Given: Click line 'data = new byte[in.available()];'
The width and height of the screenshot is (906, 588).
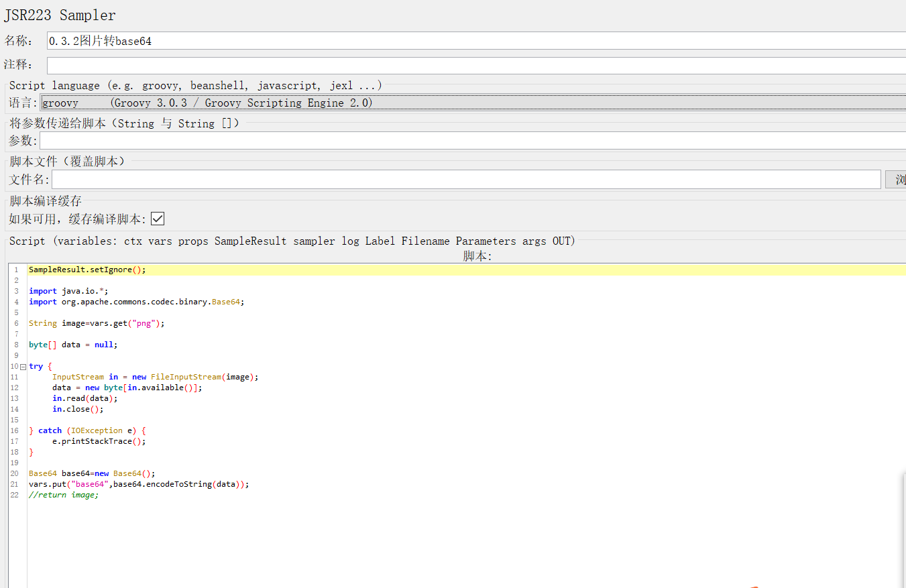Looking at the screenshot, I should (x=127, y=388).
